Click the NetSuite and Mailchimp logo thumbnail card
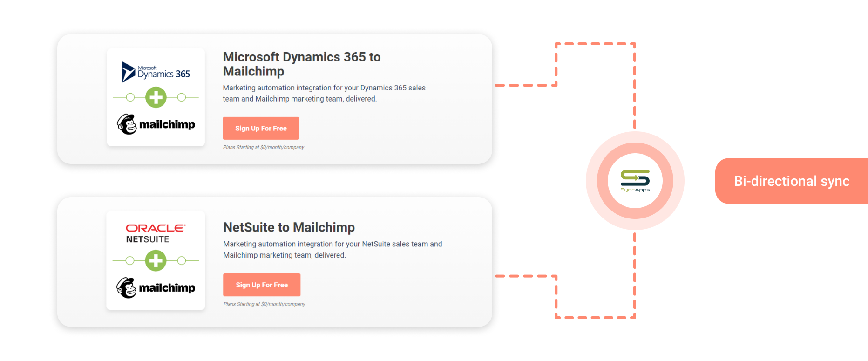The image size is (868, 361). [156, 260]
